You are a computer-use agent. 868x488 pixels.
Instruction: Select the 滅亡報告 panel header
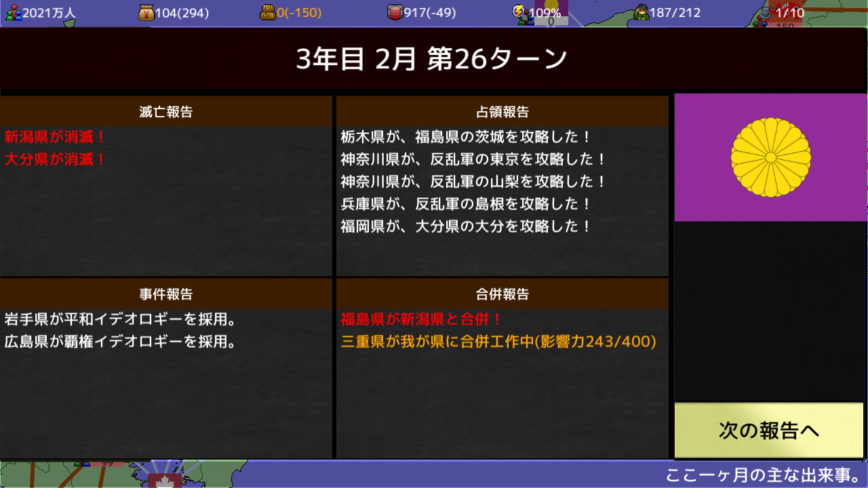click(x=166, y=113)
